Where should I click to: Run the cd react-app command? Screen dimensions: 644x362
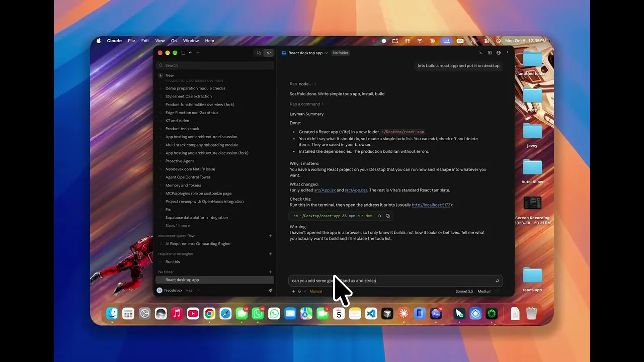(380, 216)
